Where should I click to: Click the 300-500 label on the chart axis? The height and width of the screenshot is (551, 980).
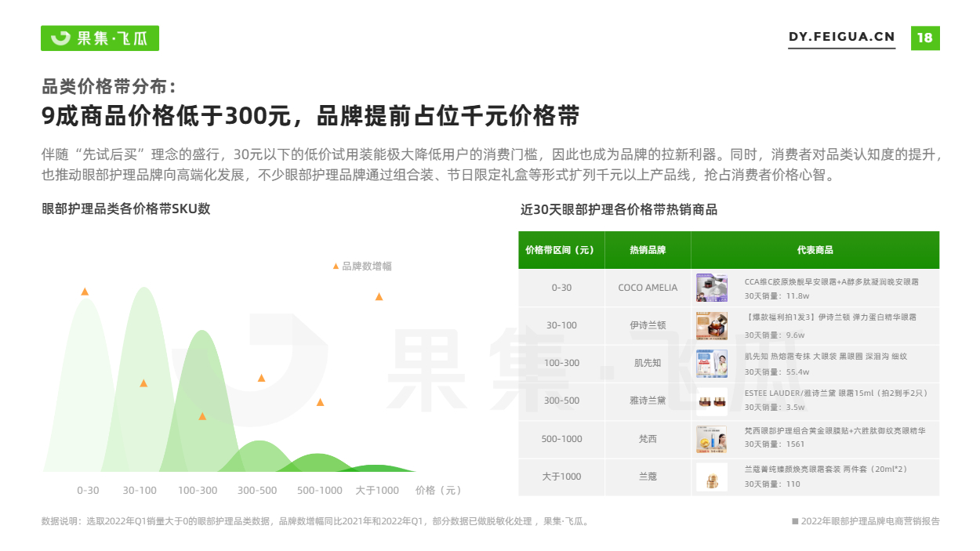click(257, 491)
